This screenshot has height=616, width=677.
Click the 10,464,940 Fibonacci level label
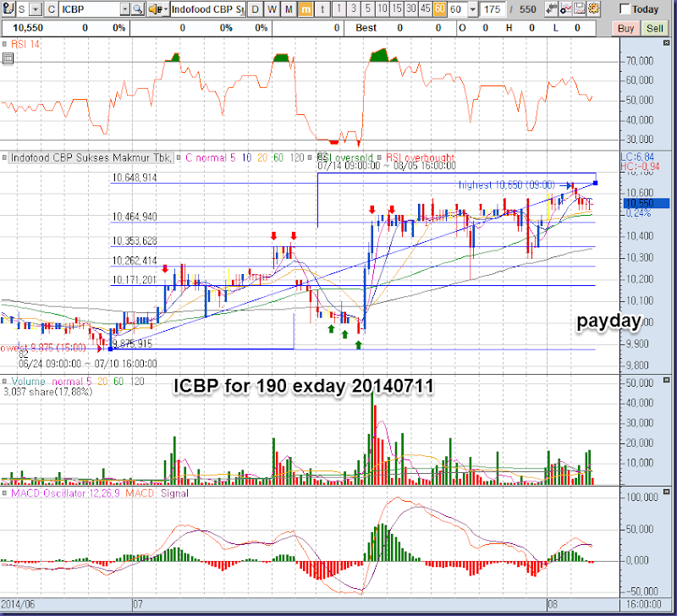(x=135, y=217)
